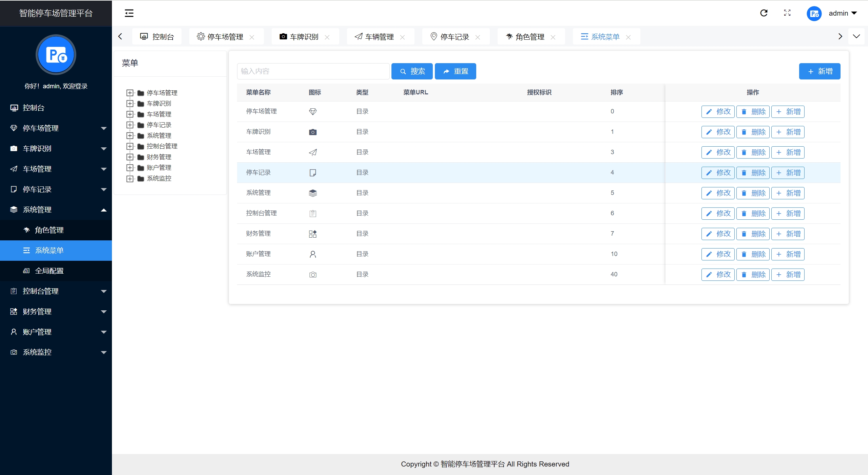The width and height of the screenshot is (868, 475).
Task: Close the 角色管理 tab
Action: click(553, 37)
